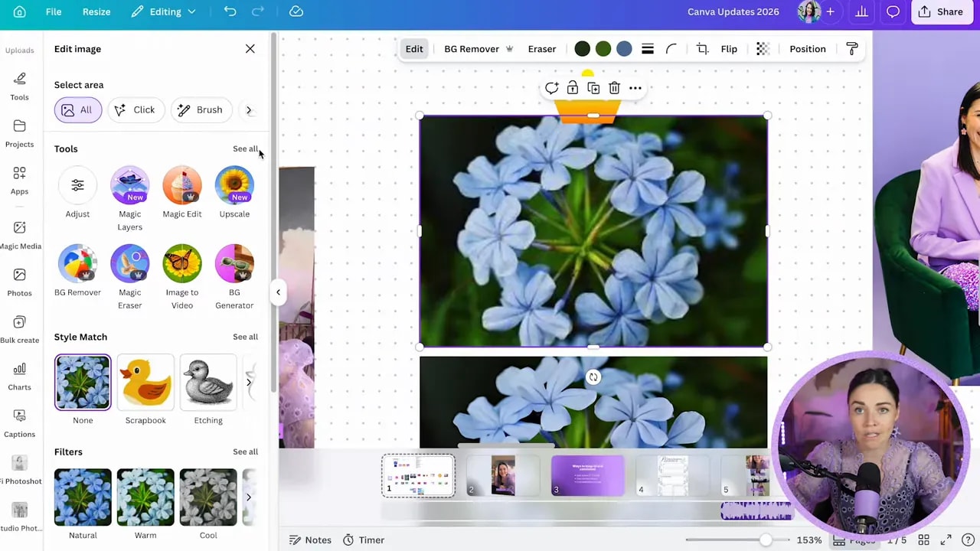Viewport: 980px width, 551px height.
Task: Go to the Canva home icon
Action: pos(20,11)
